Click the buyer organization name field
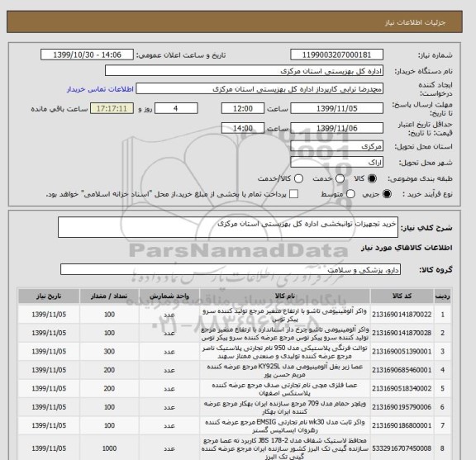 click(244, 71)
